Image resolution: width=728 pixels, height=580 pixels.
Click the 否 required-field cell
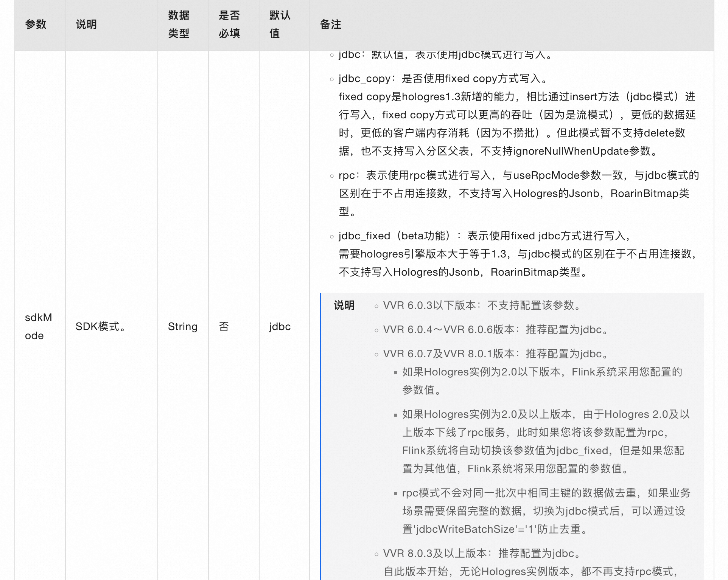click(224, 326)
